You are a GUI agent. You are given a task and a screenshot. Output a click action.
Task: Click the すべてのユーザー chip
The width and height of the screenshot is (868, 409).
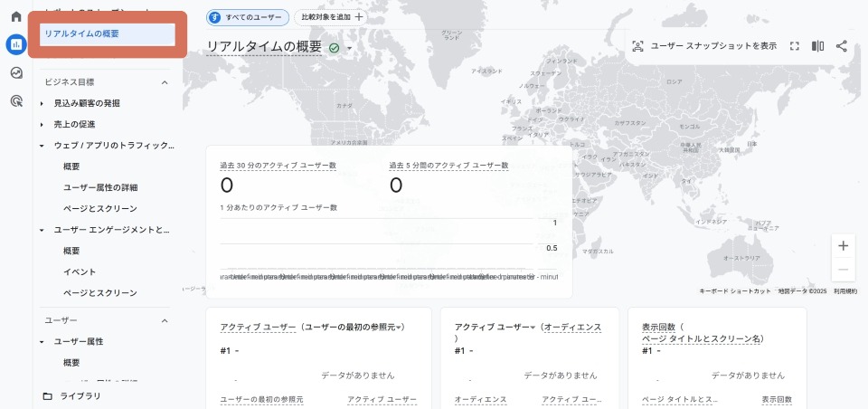coord(248,16)
